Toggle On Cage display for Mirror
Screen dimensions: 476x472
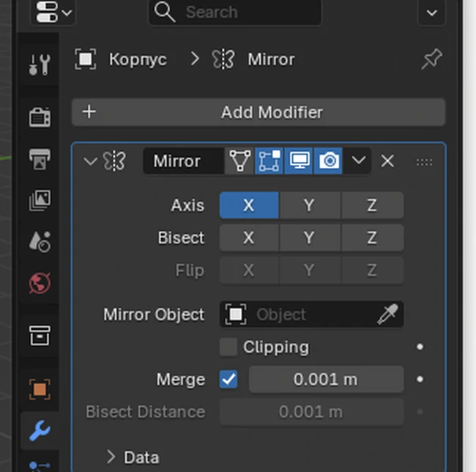coord(239,161)
